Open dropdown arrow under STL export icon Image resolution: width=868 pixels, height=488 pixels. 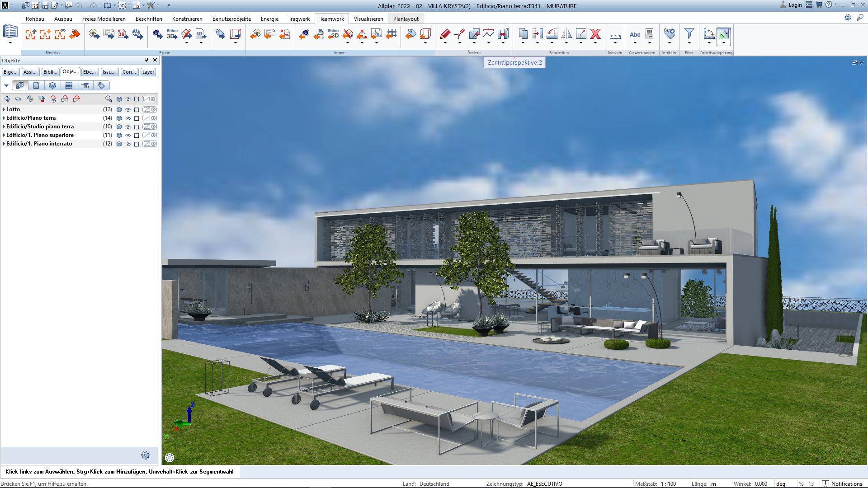[x=201, y=43]
